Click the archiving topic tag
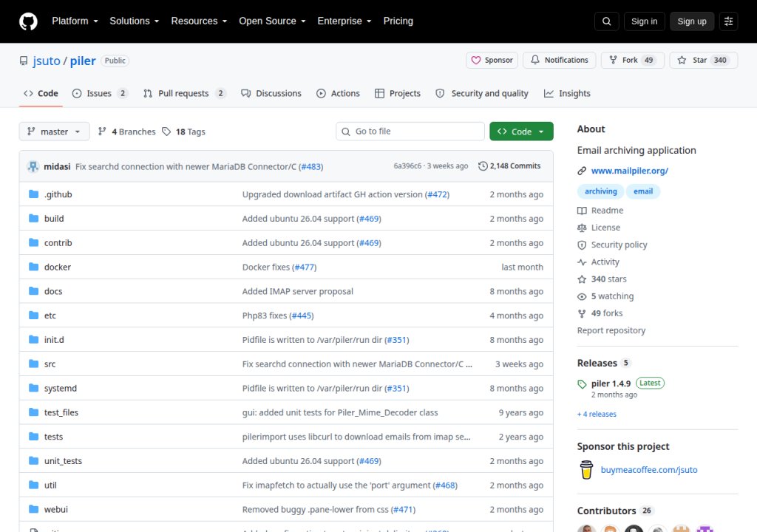The height and width of the screenshot is (532, 757). pyautogui.click(x=600, y=191)
